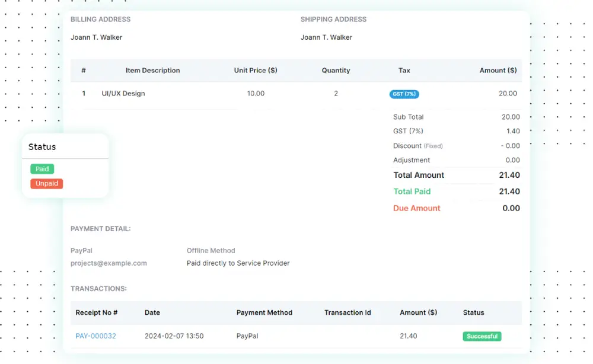
Task: Select the Billing Address section header
Action: tap(100, 19)
